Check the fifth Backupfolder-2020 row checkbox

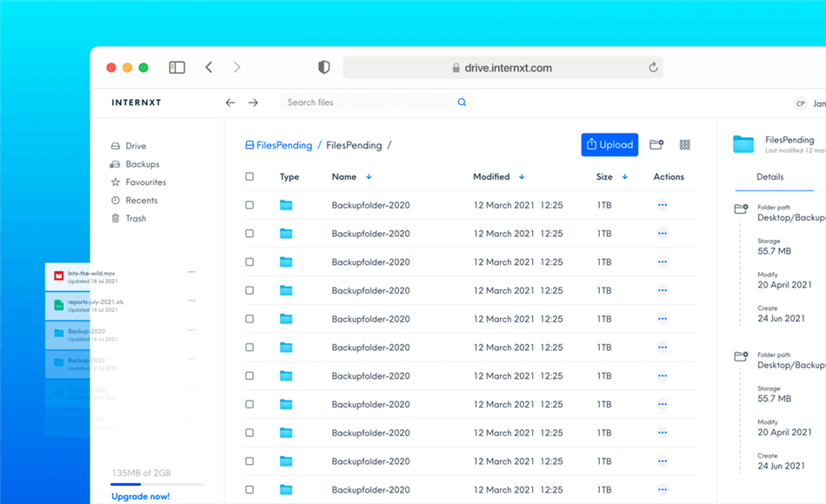(x=250, y=319)
